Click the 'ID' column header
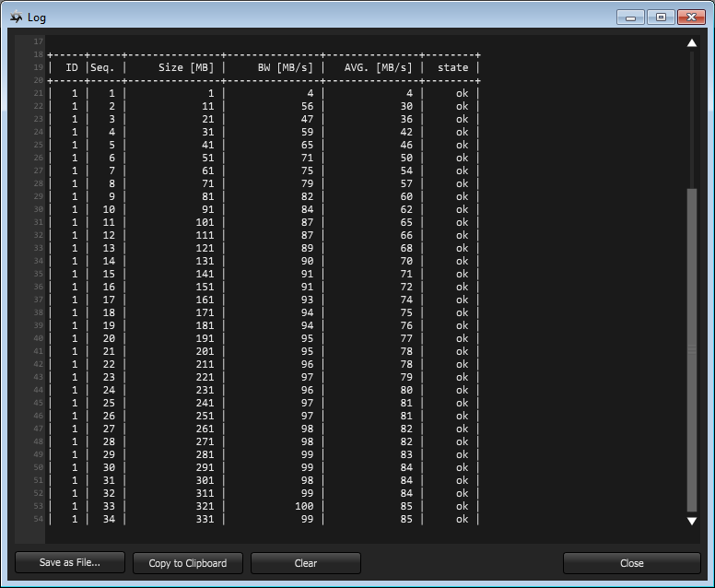 (72, 67)
